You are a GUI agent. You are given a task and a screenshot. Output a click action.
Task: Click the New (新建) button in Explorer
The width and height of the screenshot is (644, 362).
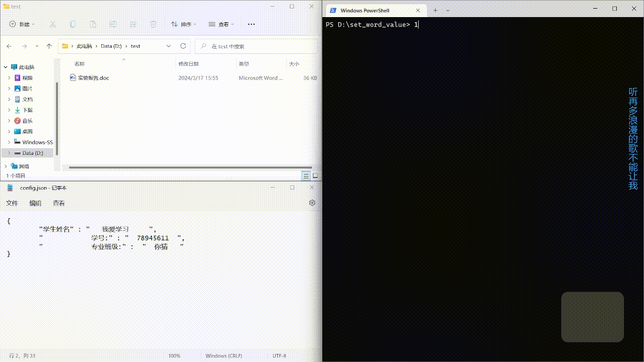pos(22,24)
